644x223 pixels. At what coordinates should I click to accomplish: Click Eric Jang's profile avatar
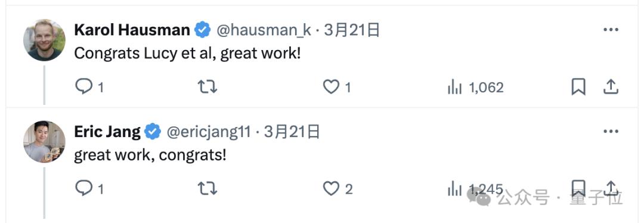pyautogui.click(x=44, y=142)
